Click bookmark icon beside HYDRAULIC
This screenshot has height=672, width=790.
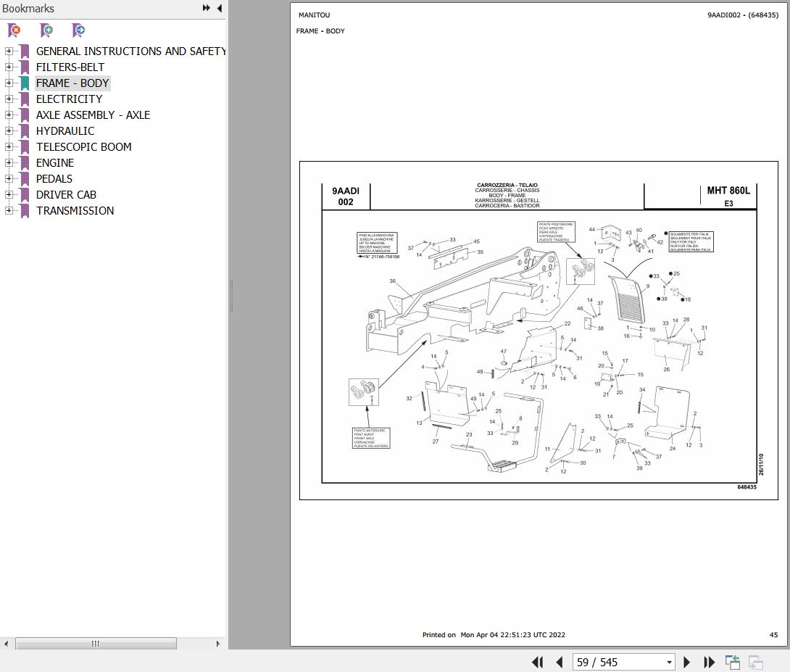click(25, 131)
